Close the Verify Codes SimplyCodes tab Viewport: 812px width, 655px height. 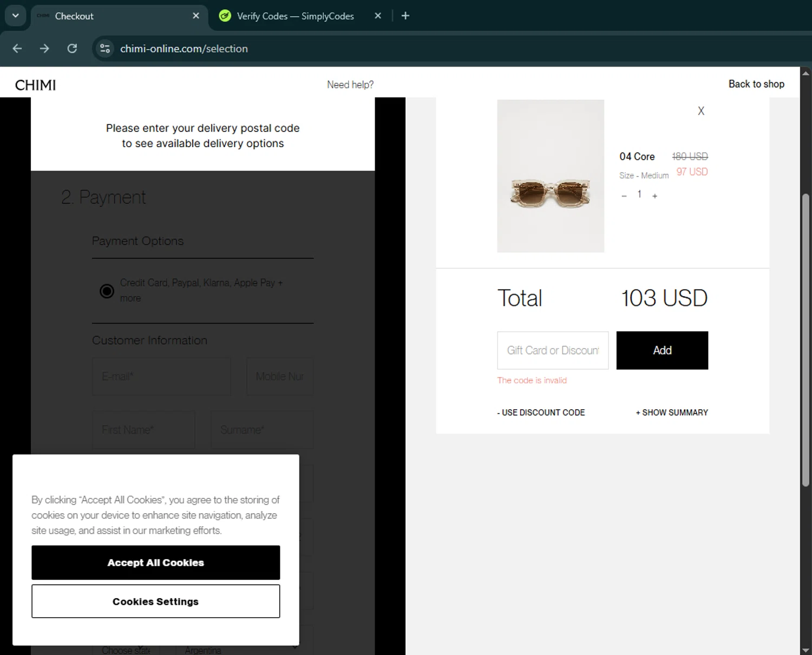378,16
